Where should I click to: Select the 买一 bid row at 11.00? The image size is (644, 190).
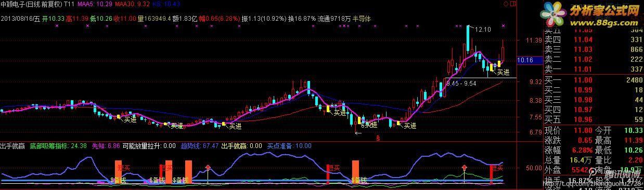(x=593, y=81)
